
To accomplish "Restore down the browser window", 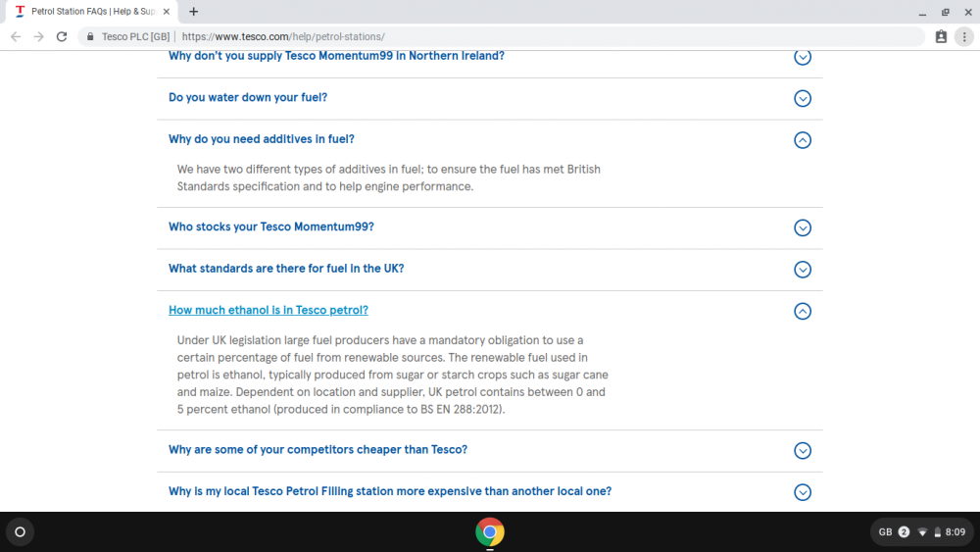I will click(945, 12).
